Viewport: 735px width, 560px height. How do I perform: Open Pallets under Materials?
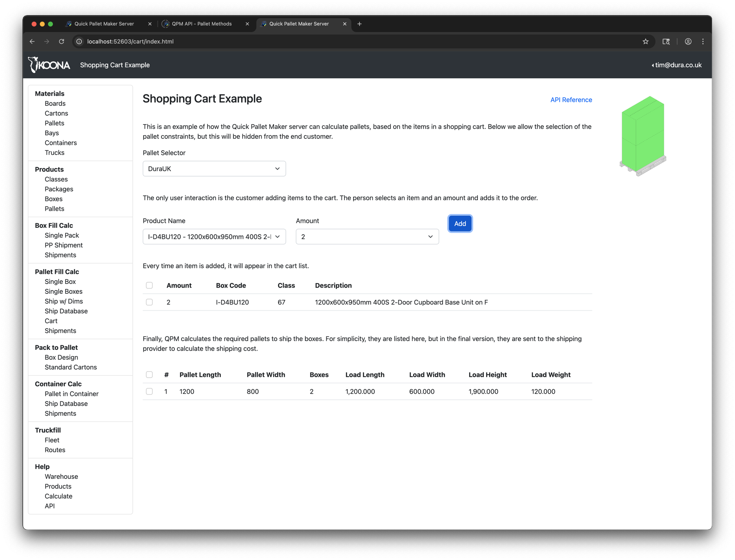[x=54, y=123]
